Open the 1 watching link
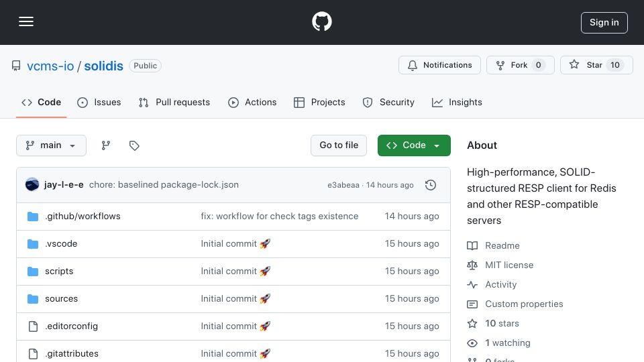This screenshot has width=644, height=362. point(498,343)
